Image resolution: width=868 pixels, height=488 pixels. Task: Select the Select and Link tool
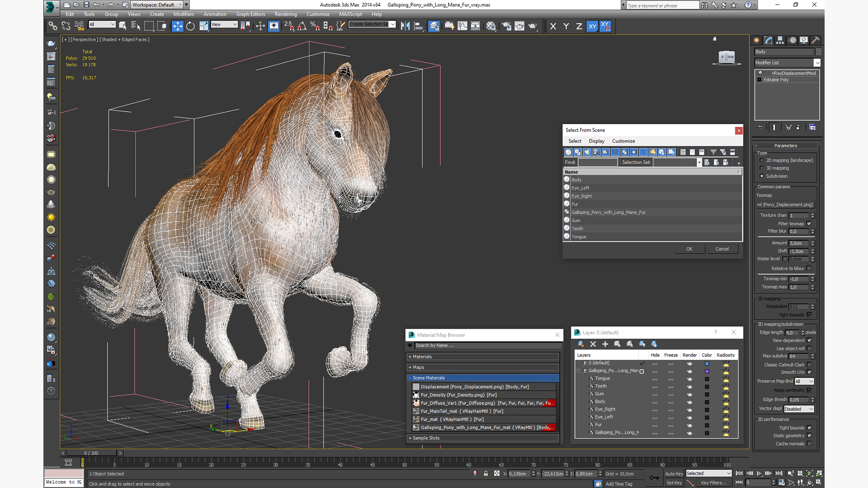[x=53, y=26]
